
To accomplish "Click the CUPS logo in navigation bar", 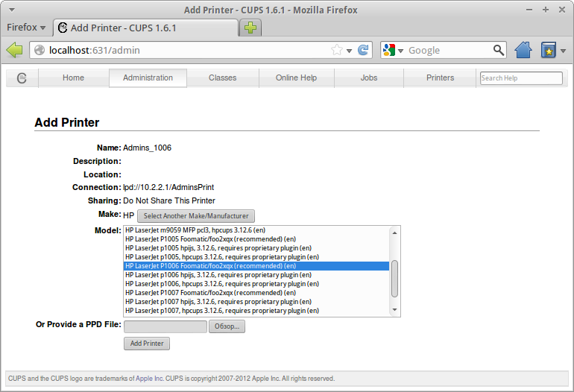I will [22, 78].
